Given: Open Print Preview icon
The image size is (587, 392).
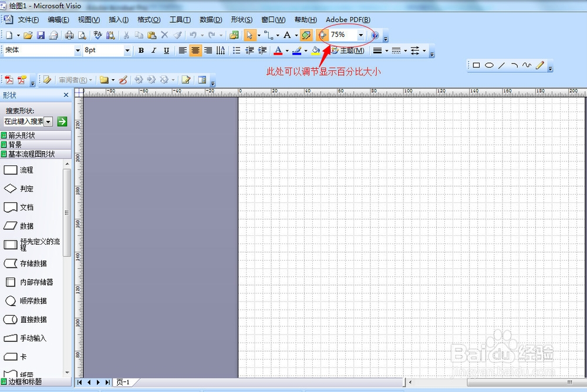Looking at the screenshot, I should click(x=82, y=35).
